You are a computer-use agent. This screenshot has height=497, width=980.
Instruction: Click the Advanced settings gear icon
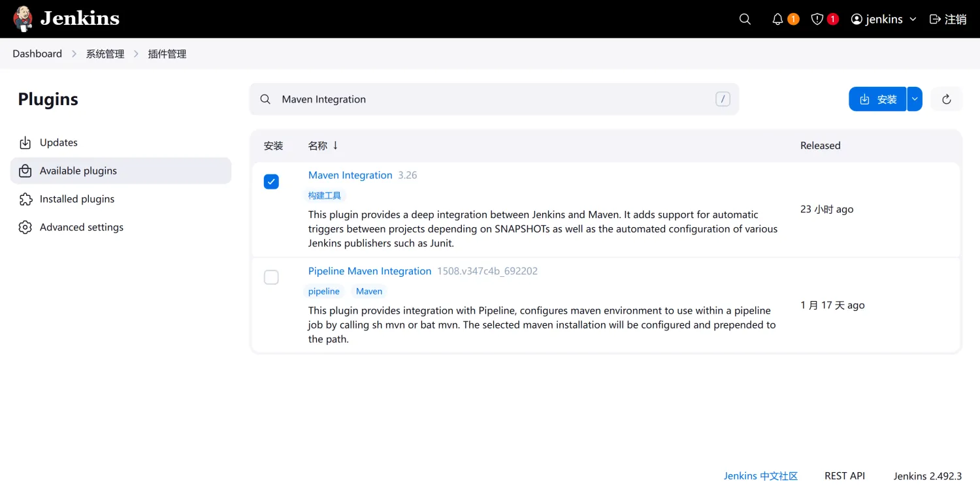click(25, 227)
